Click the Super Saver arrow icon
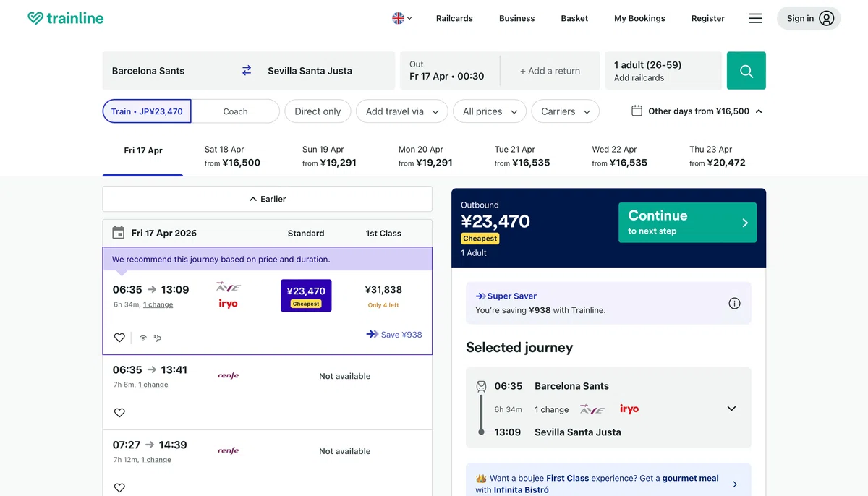 [480, 296]
